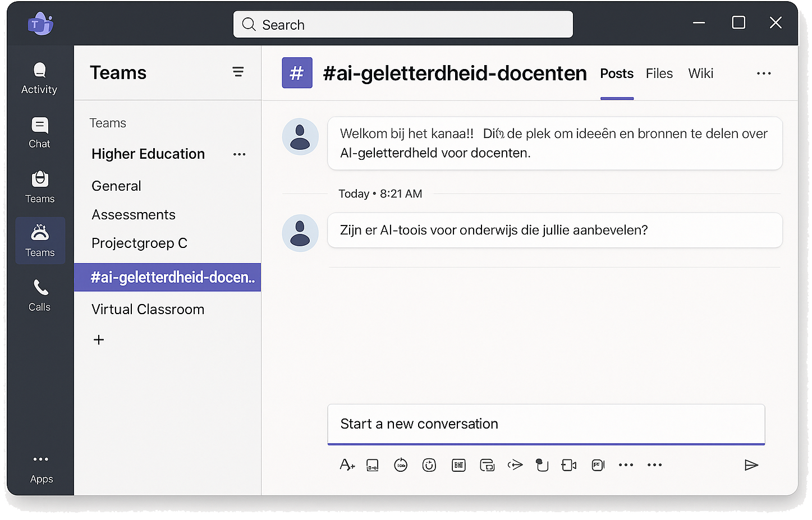The width and height of the screenshot is (812, 520).
Task: Select the Posts tab
Action: [x=617, y=73]
